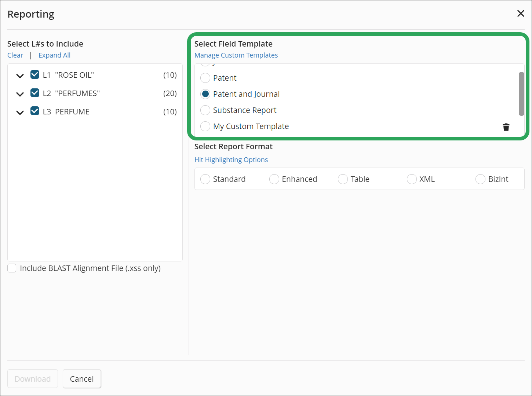Image resolution: width=532 pixels, height=396 pixels.
Task: Select Patent and Journal template
Action: click(x=205, y=94)
